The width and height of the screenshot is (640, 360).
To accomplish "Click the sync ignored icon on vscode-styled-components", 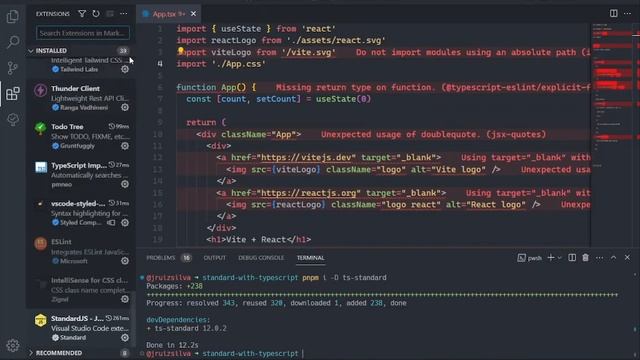I will 111,222.
